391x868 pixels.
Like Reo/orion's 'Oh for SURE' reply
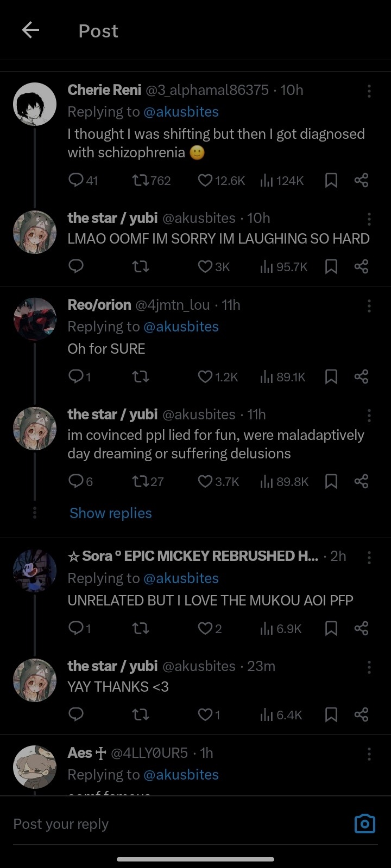pos(205,376)
